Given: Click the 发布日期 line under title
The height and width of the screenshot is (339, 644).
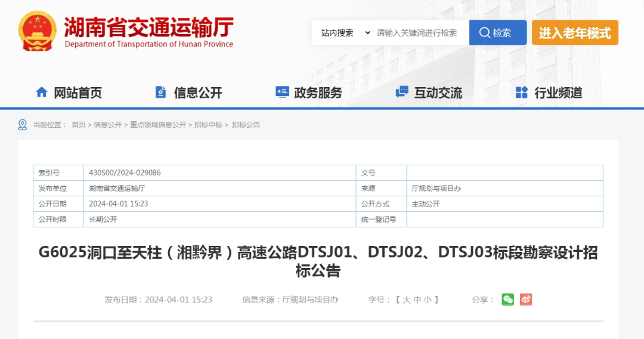Looking at the screenshot, I should pyautogui.click(x=158, y=300).
